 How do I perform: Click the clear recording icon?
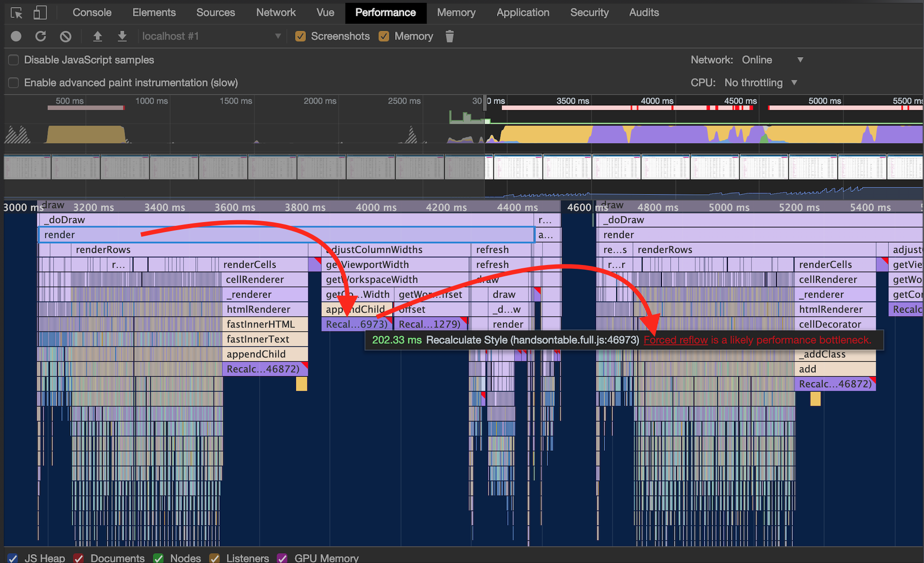pos(66,36)
